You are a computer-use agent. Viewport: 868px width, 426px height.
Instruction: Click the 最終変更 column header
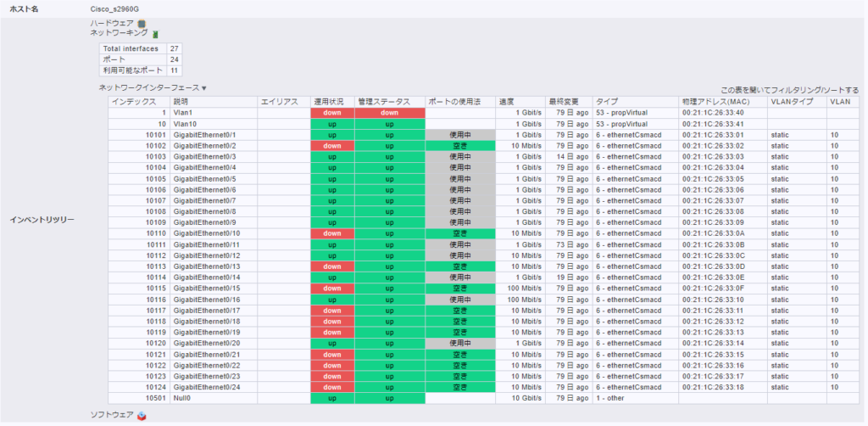[569, 102]
